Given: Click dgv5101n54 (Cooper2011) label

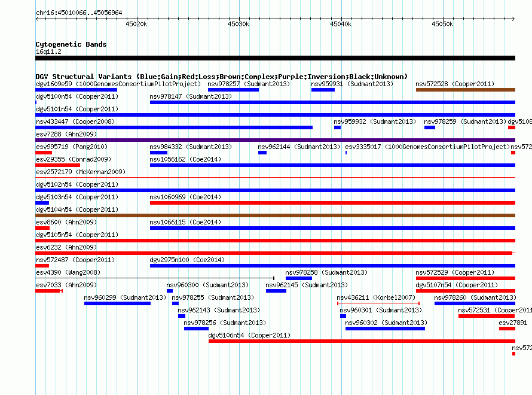Looking at the screenshot, I should [77, 109].
